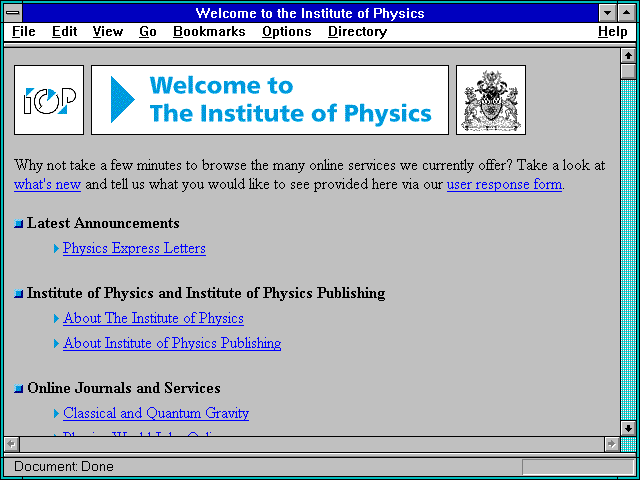Open the Directory menu
The width and height of the screenshot is (640, 480).
pos(358,31)
